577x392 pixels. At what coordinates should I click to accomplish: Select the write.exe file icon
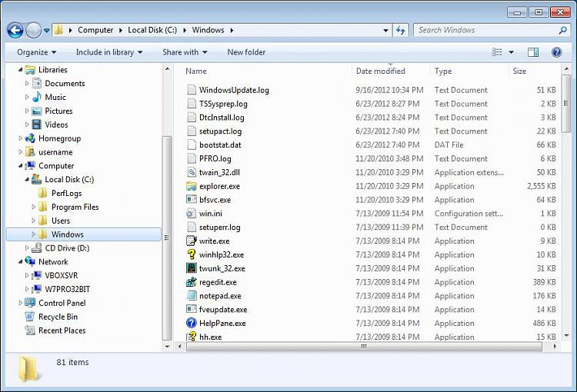point(192,241)
